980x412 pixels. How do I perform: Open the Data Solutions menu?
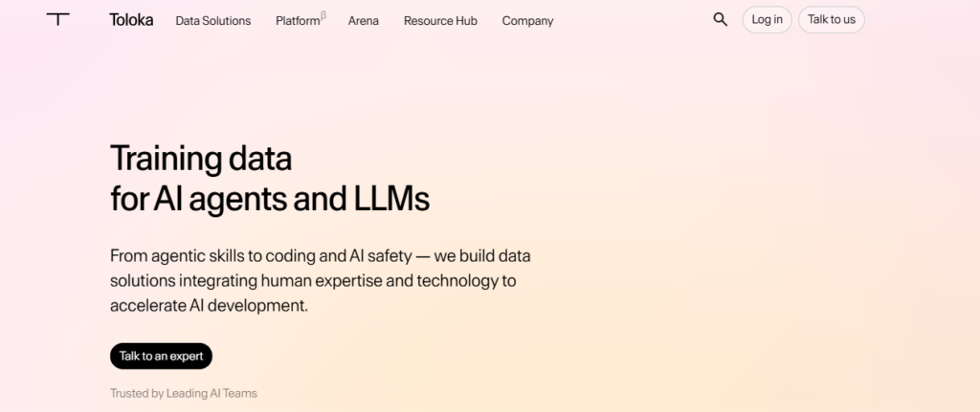click(x=213, y=21)
